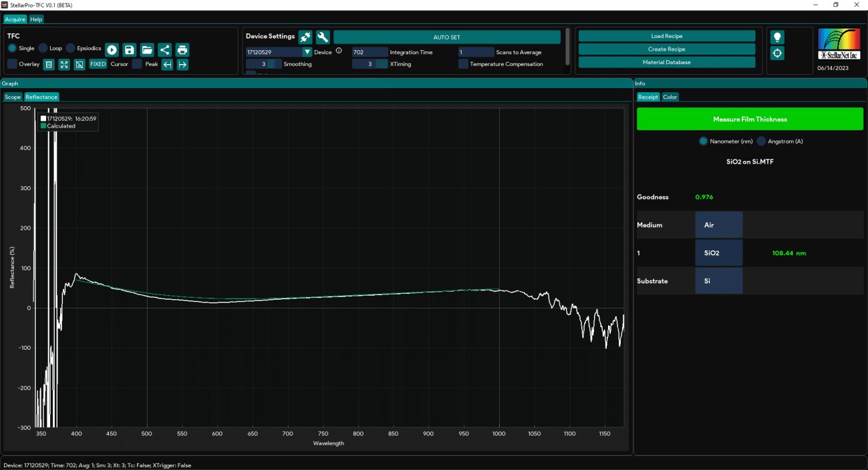This screenshot has height=470, width=868.
Task: Click the crosshair target icon
Action: tap(778, 53)
